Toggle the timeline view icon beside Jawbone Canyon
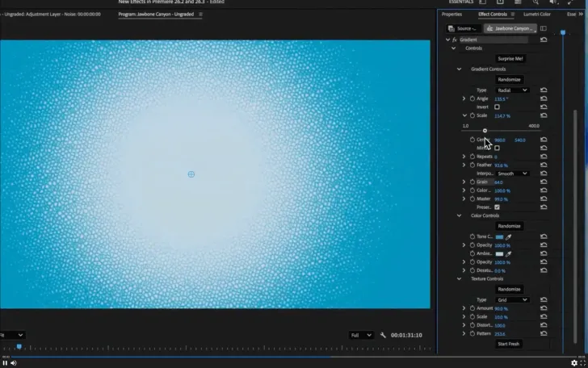588x368 pixels. point(544,28)
